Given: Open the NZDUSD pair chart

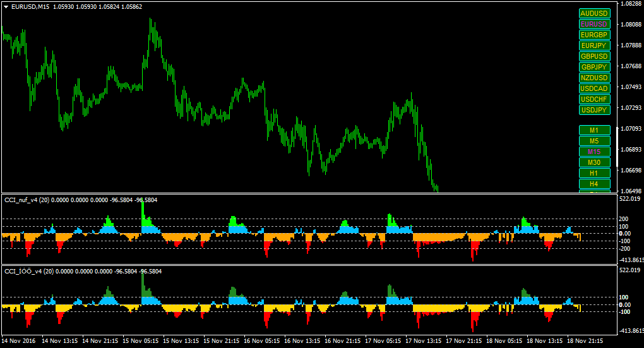Looking at the screenshot, I should coord(594,78).
